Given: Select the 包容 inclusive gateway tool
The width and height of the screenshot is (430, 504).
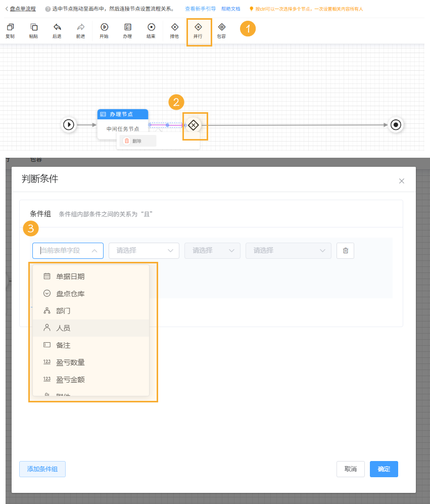Looking at the screenshot, I should (x=221, y=30).
